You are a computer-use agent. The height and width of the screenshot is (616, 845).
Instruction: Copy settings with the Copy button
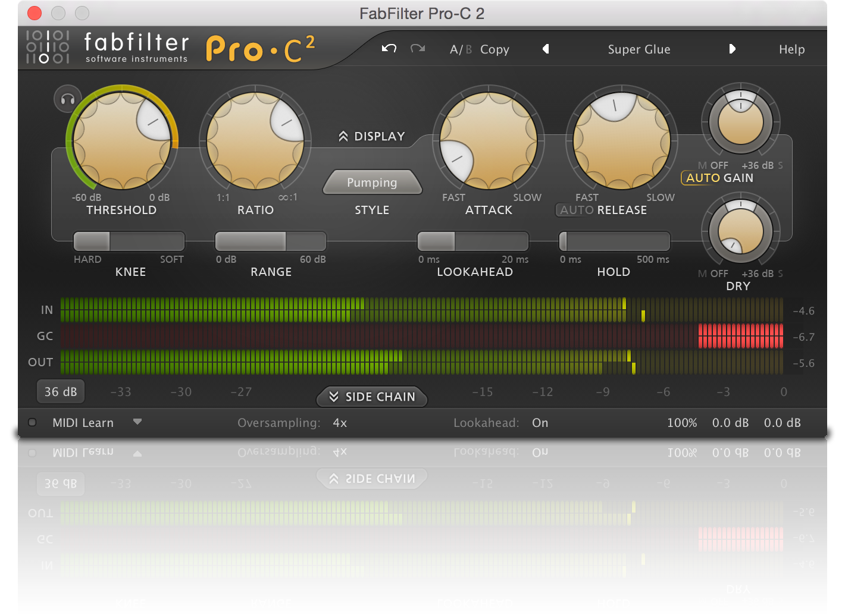(x=495, y=50)
